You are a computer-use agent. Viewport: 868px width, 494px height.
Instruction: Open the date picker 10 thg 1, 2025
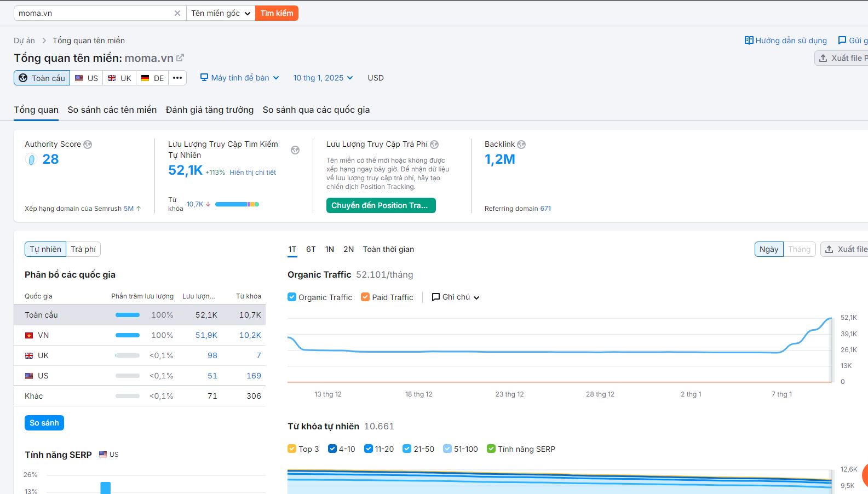click(x=323, y=78)
